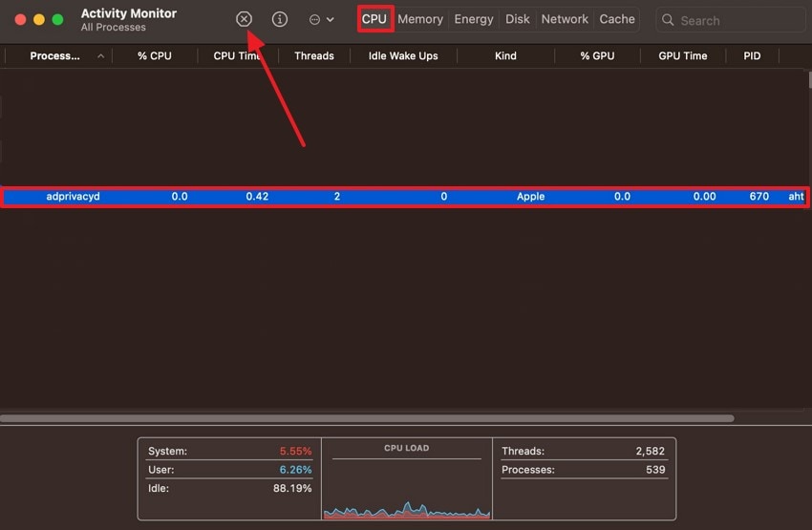
Task: Click the Activity Monitor window title
Action: tap(128, 13)
